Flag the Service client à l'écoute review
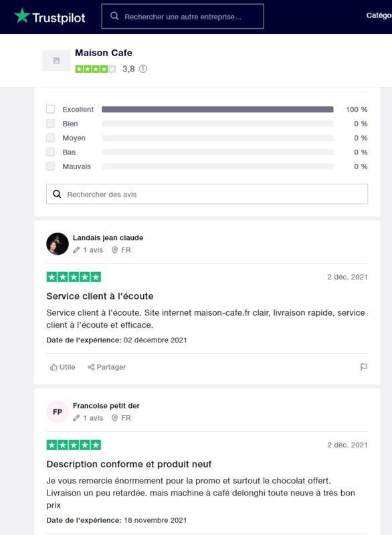The image size is (392, 535). click(364, 367)
